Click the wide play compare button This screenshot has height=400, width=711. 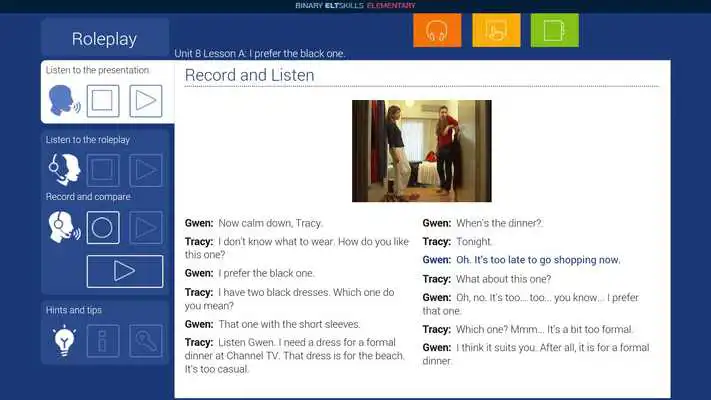(125, 271)
